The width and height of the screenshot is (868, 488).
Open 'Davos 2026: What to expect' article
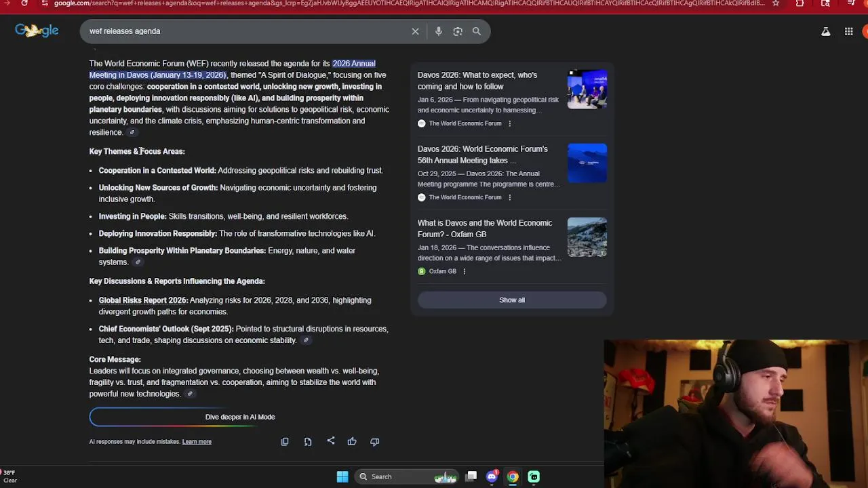(x=477, y=81)
